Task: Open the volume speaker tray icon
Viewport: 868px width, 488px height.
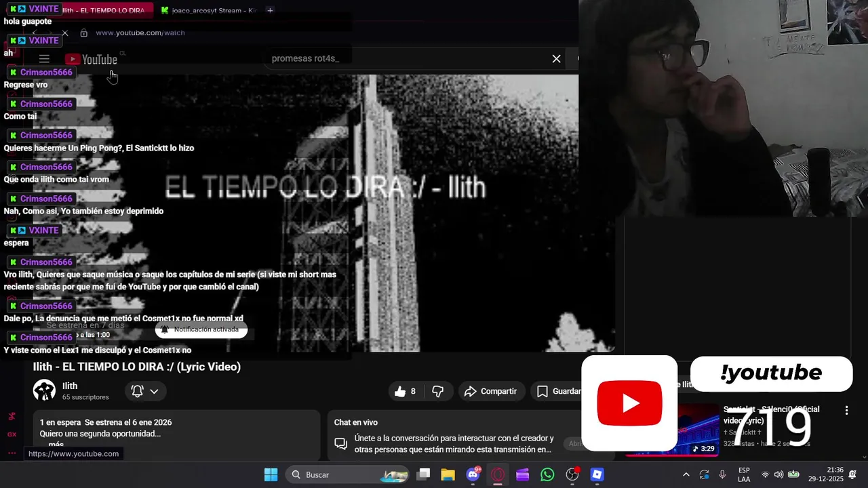Action: point(778,474)
